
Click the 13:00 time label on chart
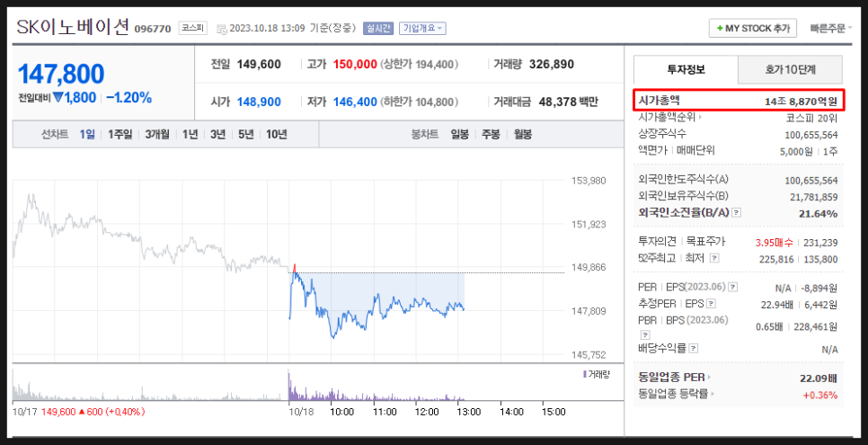click(468, 412)
